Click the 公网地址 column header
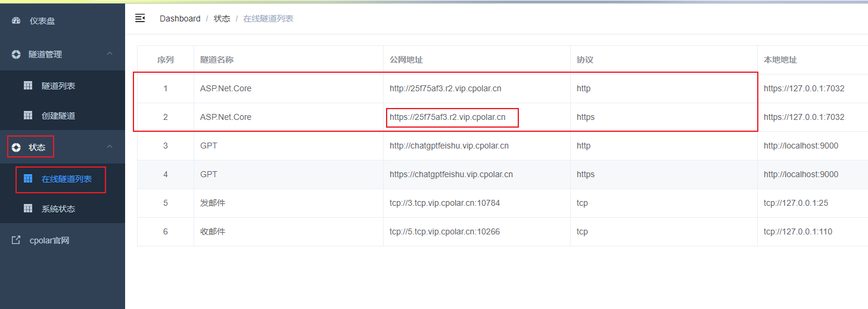 (x=406, y=60)
